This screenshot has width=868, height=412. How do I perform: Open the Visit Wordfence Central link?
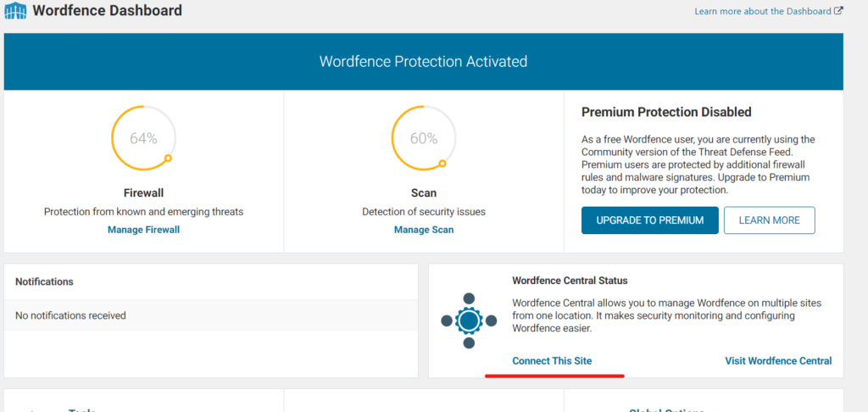tap(778, 361)
